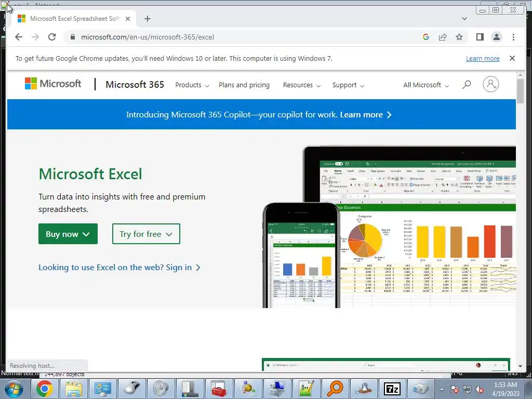Expand the Resources menu
Screen dimensions: 532x399
(x=302, y=85)
